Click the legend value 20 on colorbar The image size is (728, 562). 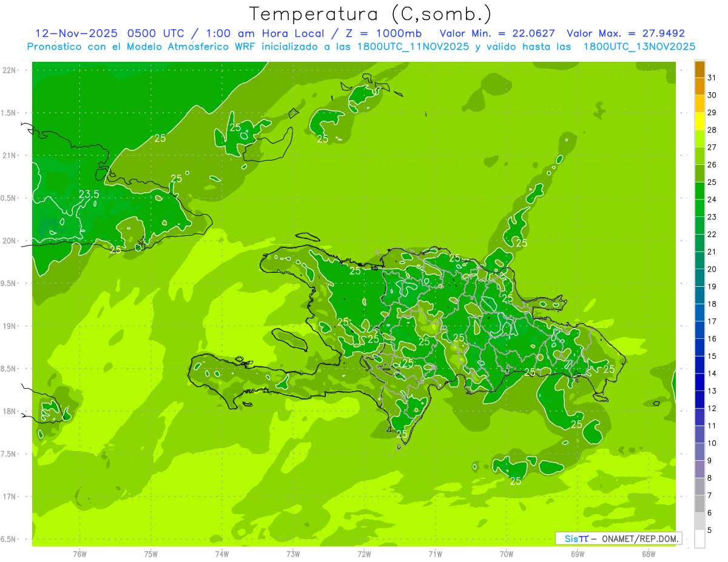(x=712, y=269)
